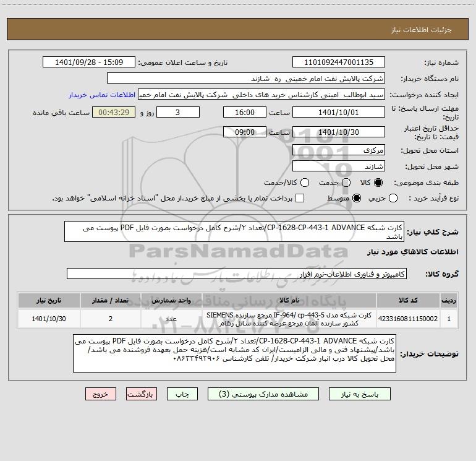Select the کالا/خدمت radio button
Image resolution: width=476 pixels, height=461 pixels.
(305, 183)
